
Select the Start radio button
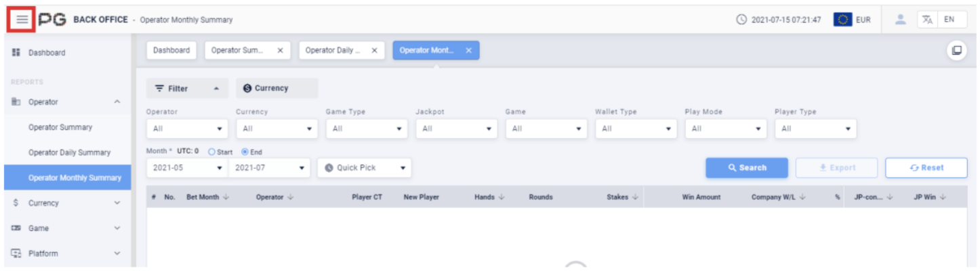(x=211, y=151)
